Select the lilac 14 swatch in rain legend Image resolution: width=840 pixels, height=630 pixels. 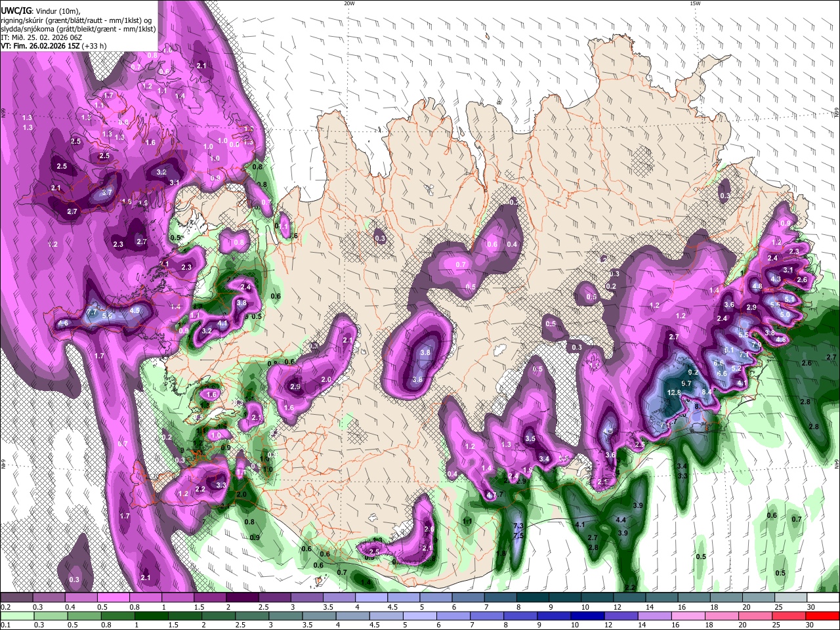[x=654, y=616]
